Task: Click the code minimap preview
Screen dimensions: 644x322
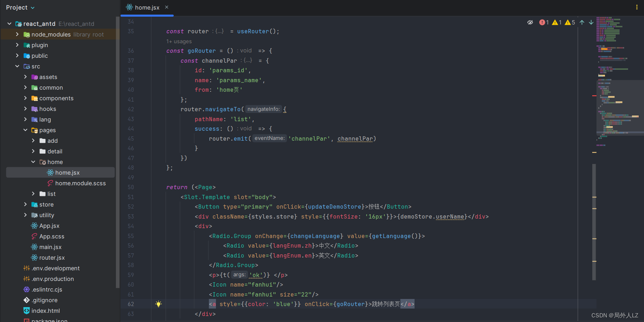Action: (x=620, y=81)
